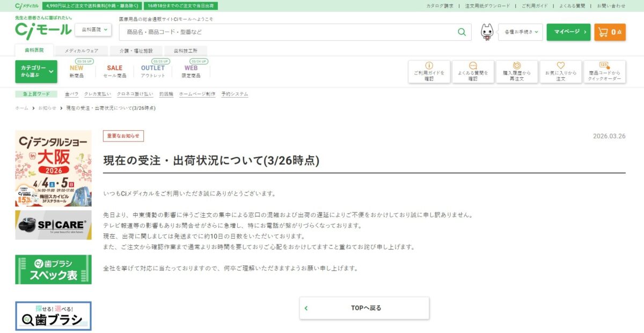Click trending word クレカ支払い

pos(98,94)
